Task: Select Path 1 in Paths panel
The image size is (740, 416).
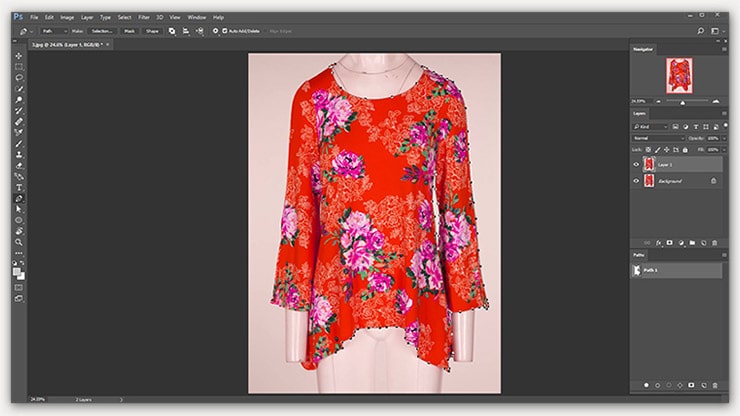Action: click(x=676, y=271)
